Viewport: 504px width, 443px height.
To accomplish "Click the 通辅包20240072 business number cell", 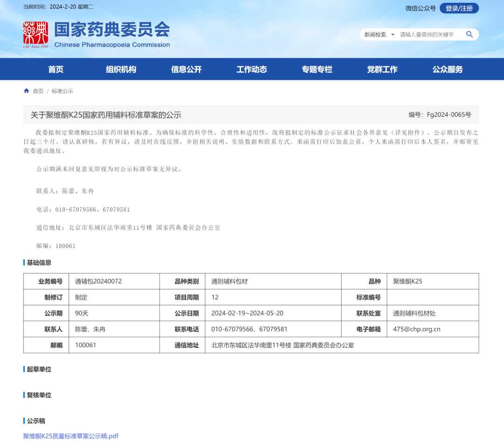I will [x=114, y=281].
